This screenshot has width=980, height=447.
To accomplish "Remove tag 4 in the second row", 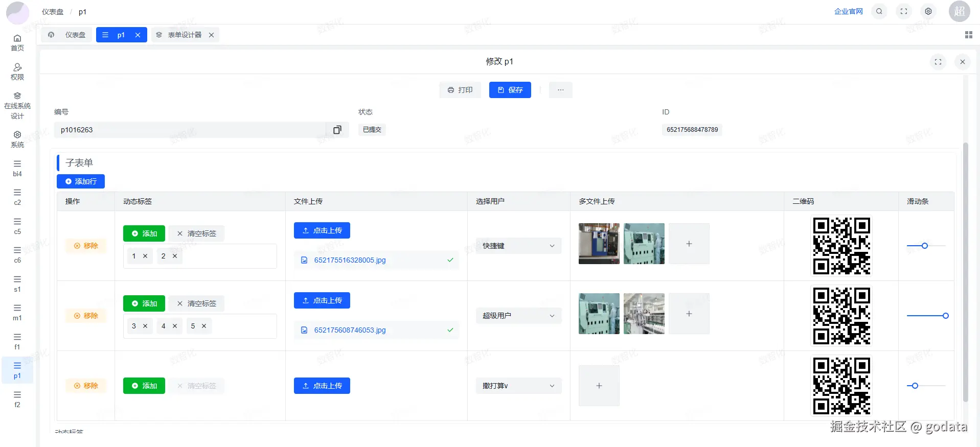I will tap(175, 326).
